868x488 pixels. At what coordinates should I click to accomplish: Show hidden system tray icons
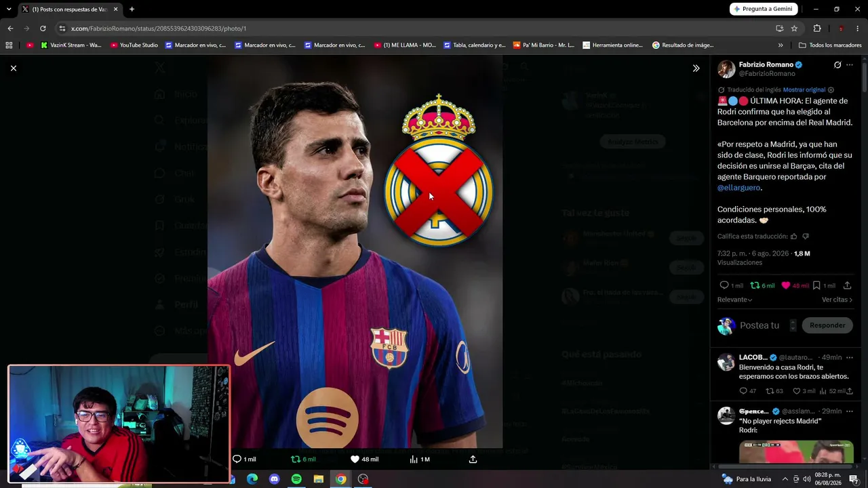785,479
